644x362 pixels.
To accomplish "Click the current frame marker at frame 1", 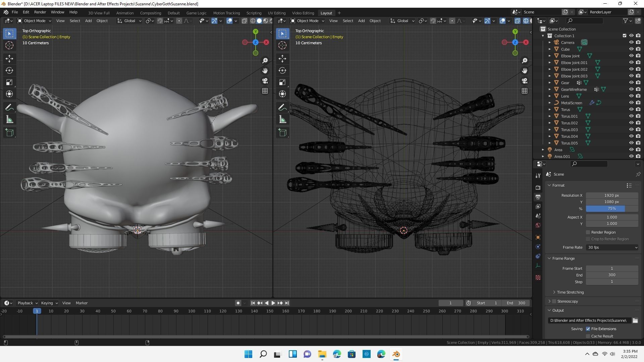I will [37, 311].
